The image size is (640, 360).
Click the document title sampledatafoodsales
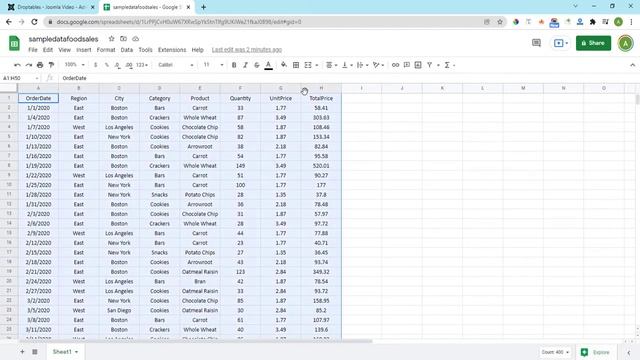point(63,39)
